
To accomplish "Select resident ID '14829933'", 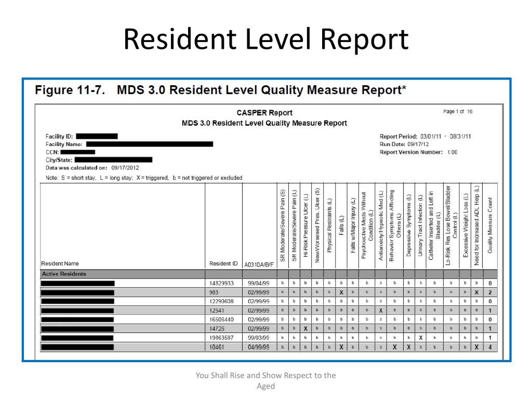I will 221,283.
